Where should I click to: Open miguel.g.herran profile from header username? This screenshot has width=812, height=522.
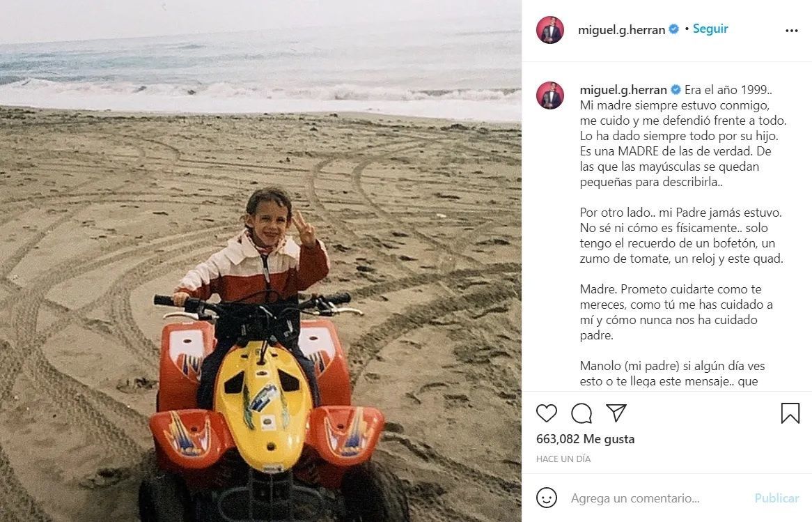[x=621, y=30]
